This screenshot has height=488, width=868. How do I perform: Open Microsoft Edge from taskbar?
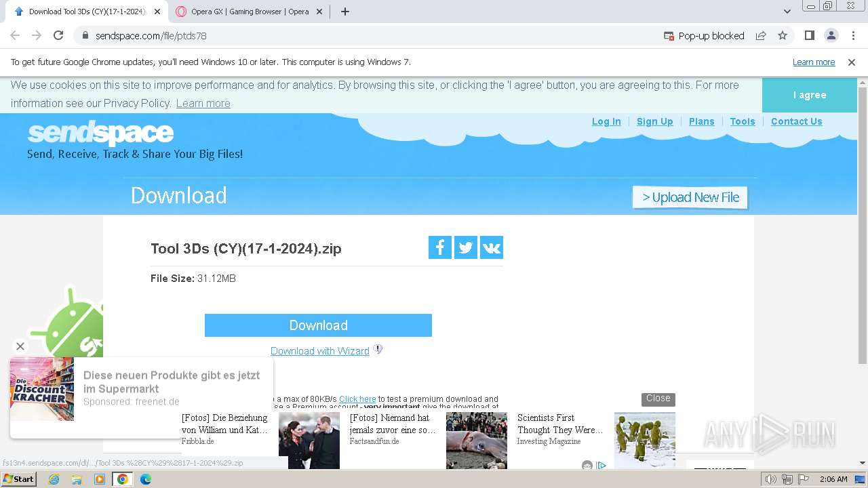(x=146, y=479)
